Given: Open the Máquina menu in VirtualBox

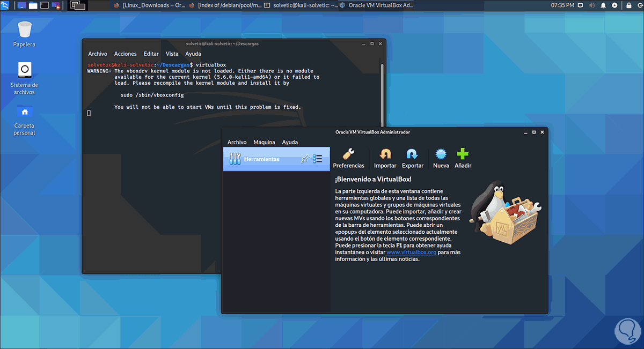Looking at the screenshot, I should 264,142.
